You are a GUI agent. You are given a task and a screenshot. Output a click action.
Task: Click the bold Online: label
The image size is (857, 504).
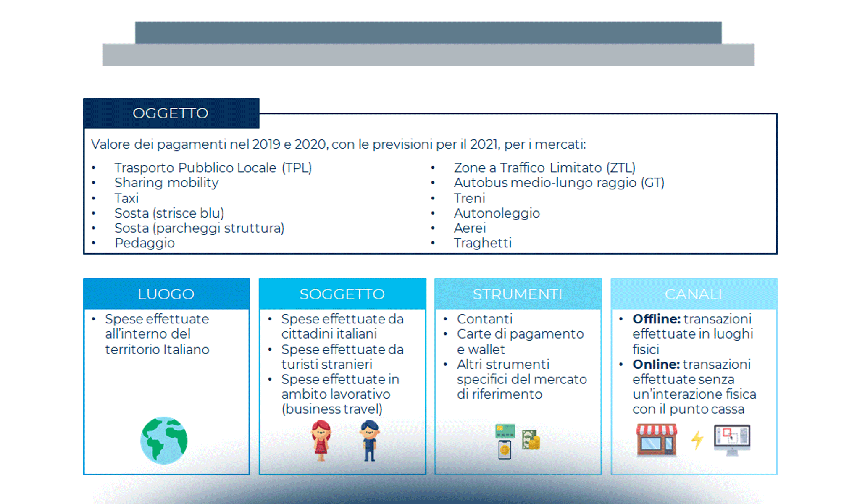655,364
